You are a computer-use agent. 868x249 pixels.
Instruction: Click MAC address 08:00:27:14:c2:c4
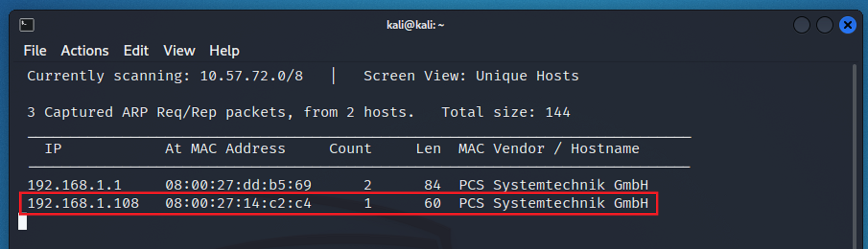pos(238,204)
